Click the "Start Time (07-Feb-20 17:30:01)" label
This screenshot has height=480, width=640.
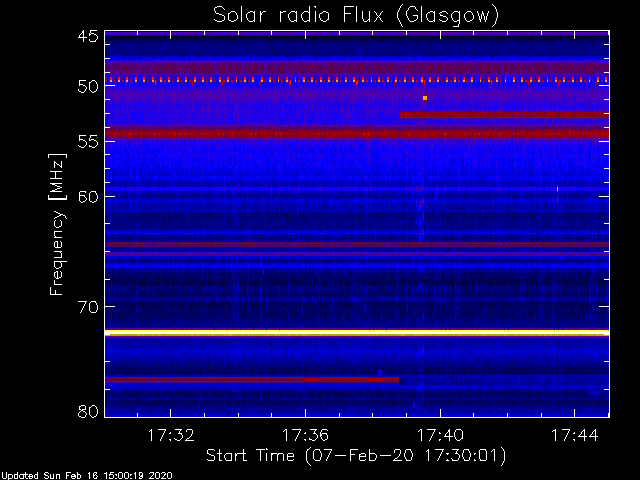tap(356, 456)
